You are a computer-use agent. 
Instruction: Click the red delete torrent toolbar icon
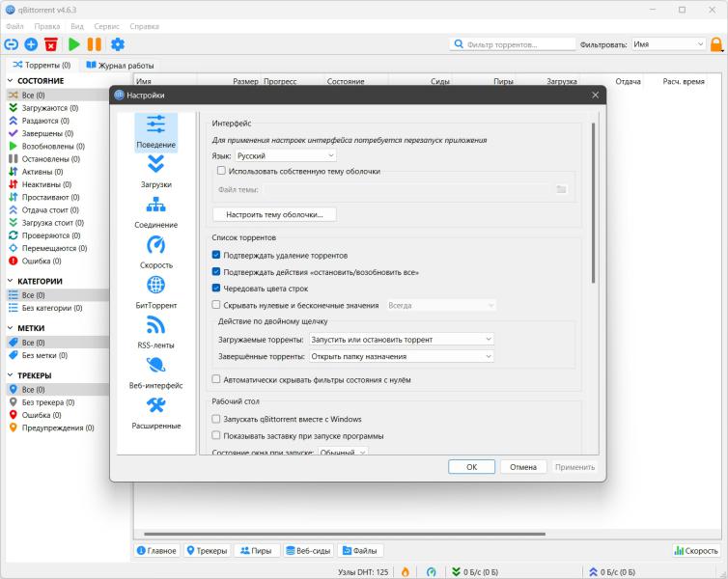[x=51, y=44]
